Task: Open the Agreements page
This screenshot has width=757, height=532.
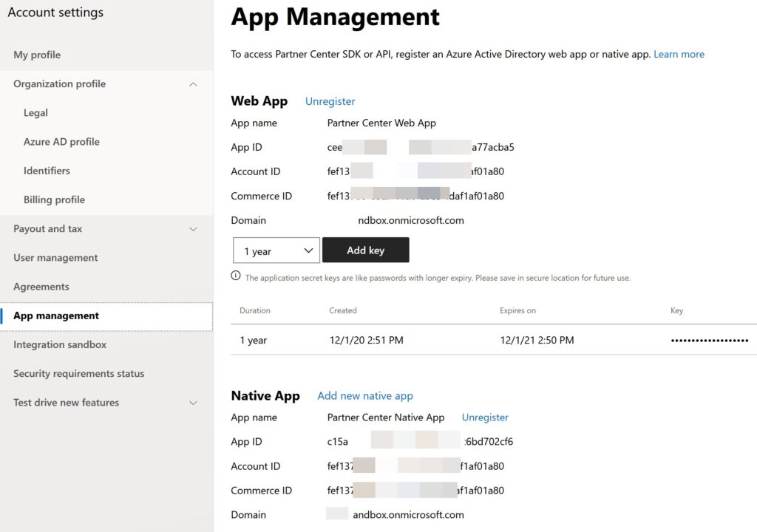Action: point(41,287)
